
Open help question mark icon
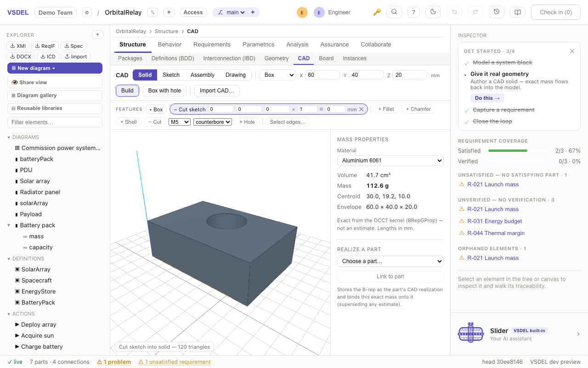point(414,12)
